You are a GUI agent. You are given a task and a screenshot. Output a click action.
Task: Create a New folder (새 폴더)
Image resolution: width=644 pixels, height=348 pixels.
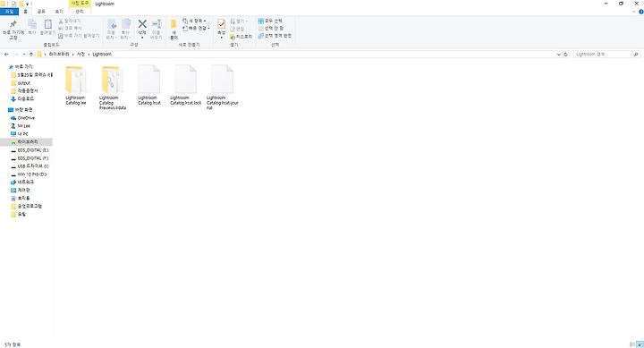tap(174, 30)
